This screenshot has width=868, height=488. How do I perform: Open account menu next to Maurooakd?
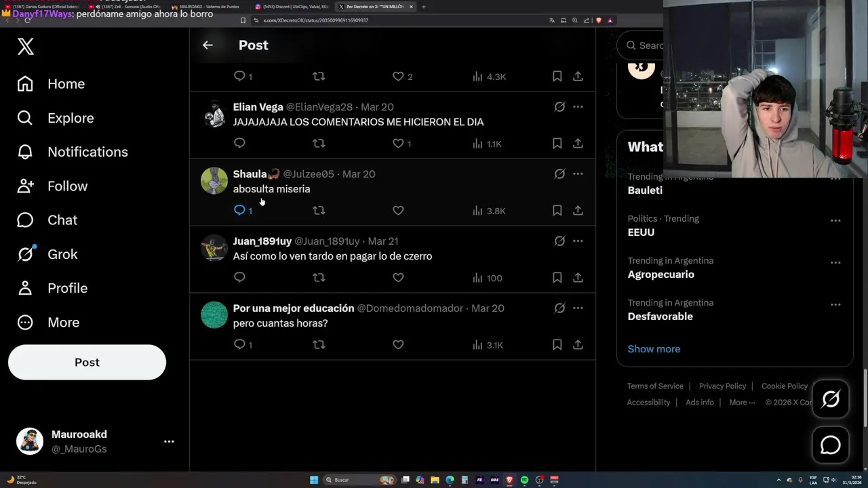tap(169, 441)
